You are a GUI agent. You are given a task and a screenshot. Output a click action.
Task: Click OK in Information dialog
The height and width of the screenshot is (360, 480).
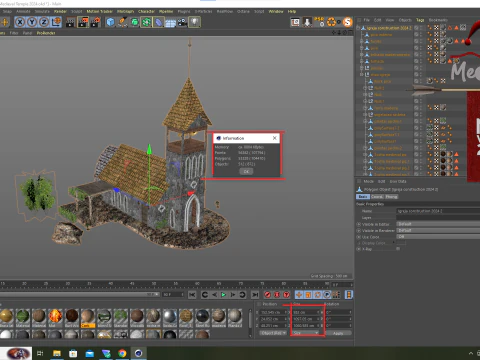pyautogui.click(x=246, y=171)
